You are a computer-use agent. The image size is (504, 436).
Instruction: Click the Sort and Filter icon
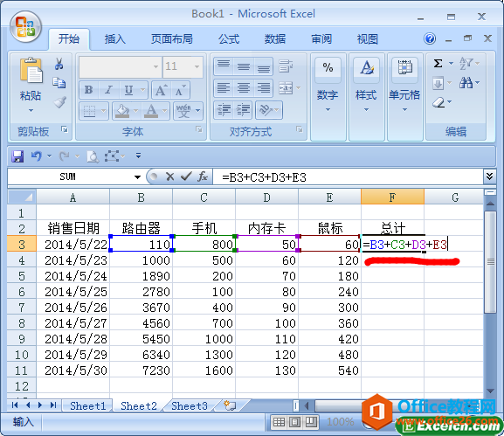click(466, 63)
